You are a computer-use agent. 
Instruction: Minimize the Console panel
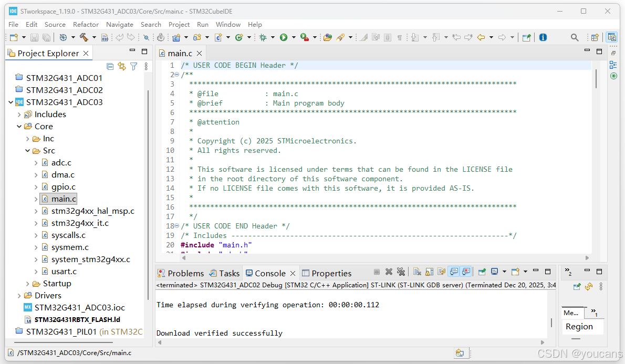click(x=536, y=271)
